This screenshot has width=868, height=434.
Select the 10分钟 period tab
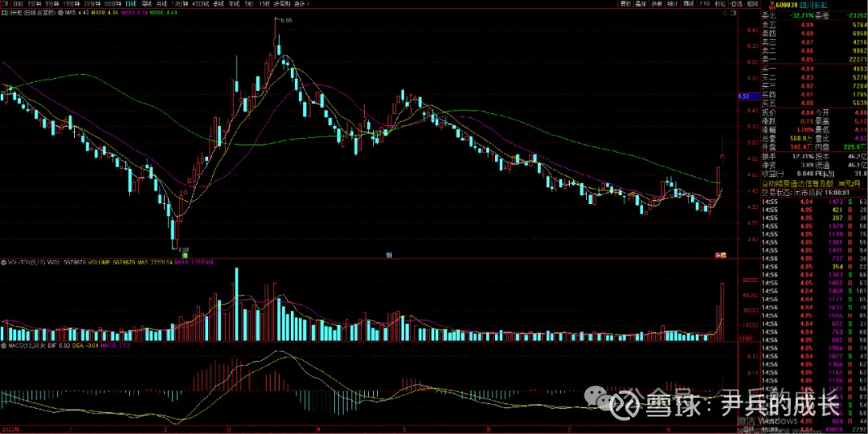179,4
